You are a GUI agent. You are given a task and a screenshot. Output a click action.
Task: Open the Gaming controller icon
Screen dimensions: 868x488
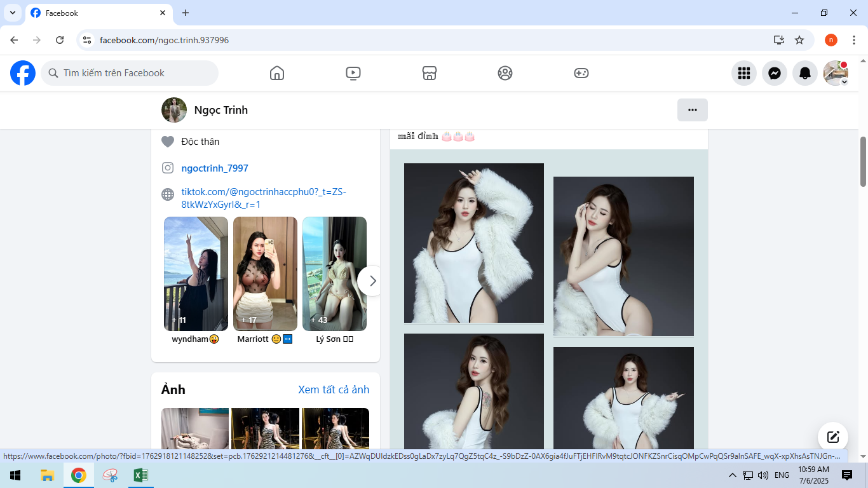coord(581,73)
